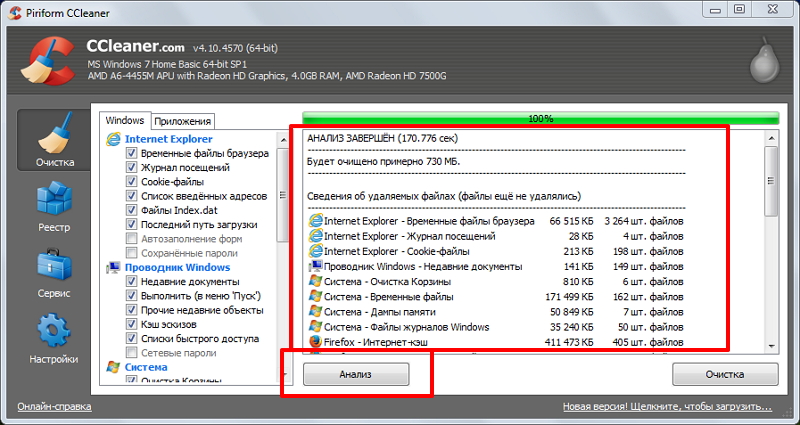This screenshot has height=425, width=800.
Task: Open the Реестр (Registry) sidebar section
Action: point(55,205)
